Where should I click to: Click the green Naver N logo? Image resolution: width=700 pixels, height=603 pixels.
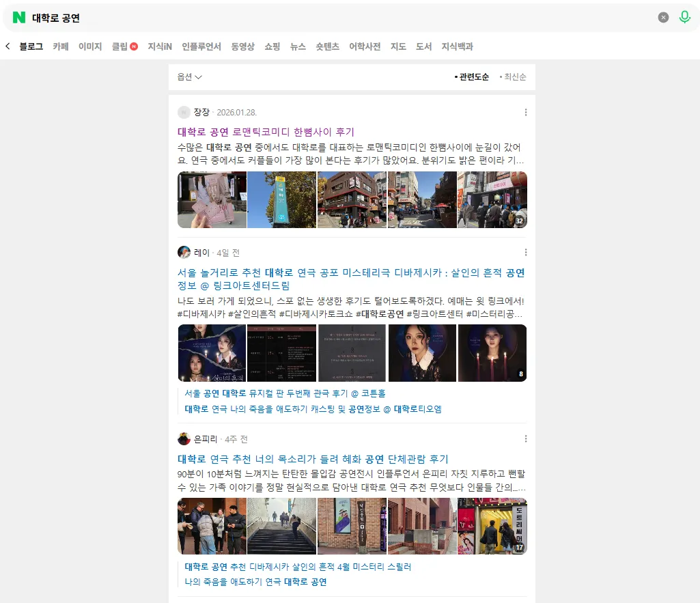[x=19, y=17]
